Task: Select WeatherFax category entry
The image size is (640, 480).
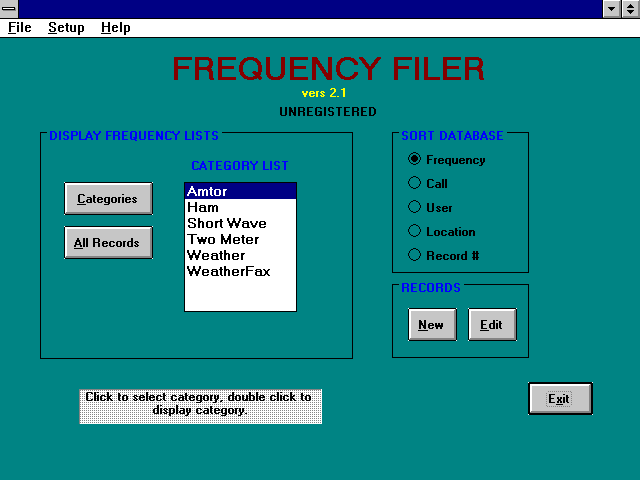Action: [x=240, y=272]
